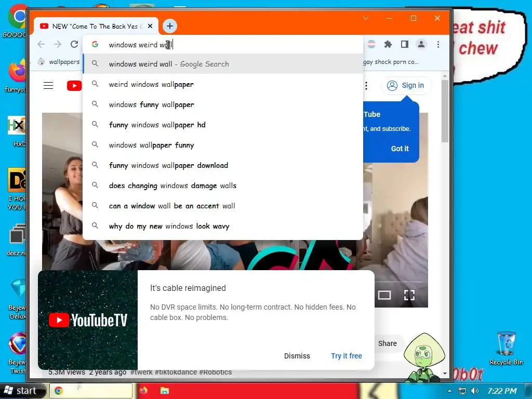Click the striped extension icon in toolbar
The image size is (532, 399).
[x=371, y=44]
